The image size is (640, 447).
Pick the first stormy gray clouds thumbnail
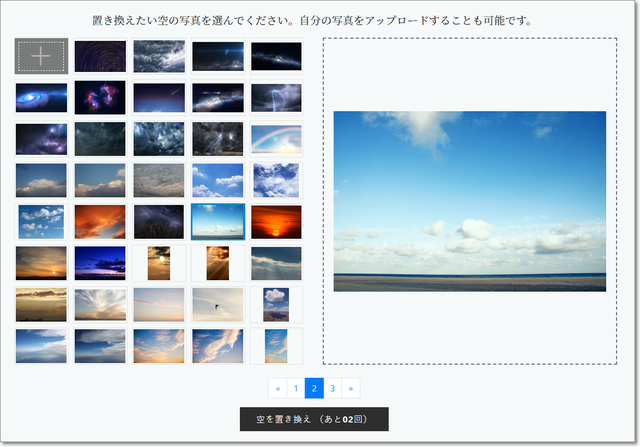click(x=159, y=56)
